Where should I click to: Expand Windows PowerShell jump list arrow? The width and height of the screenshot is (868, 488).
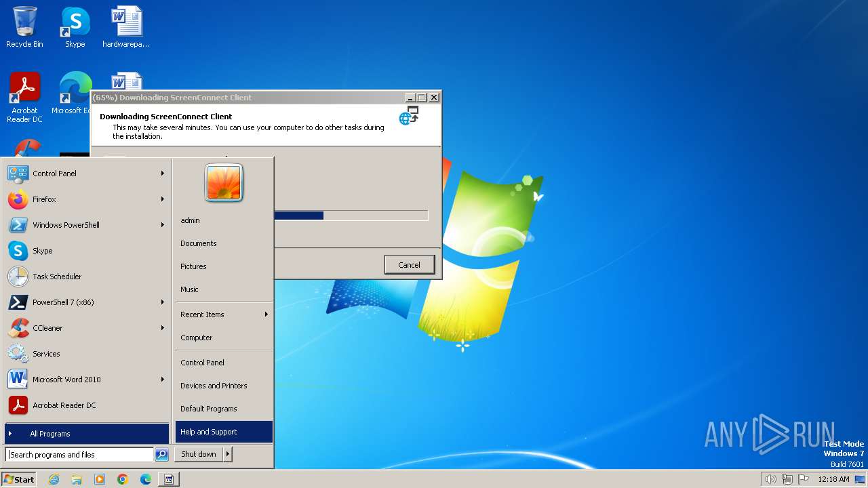[x=163, y=225]
